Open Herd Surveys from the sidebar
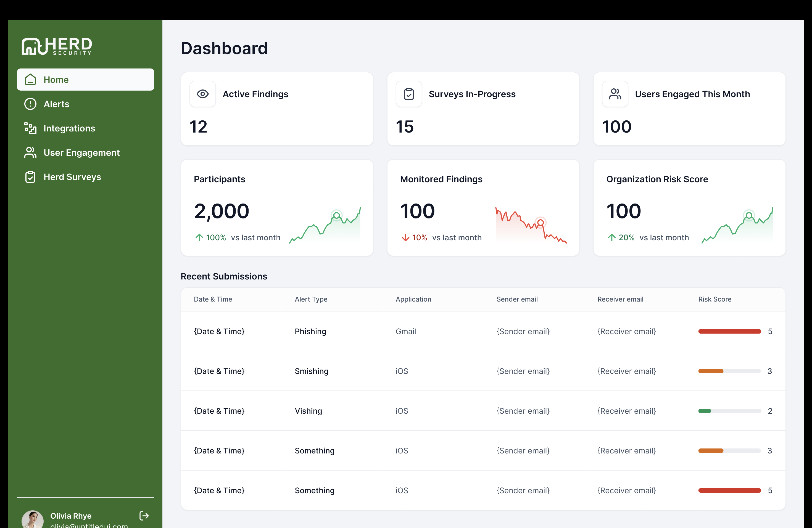Screen dimensions: 812x528 click(x=72, y=177)
